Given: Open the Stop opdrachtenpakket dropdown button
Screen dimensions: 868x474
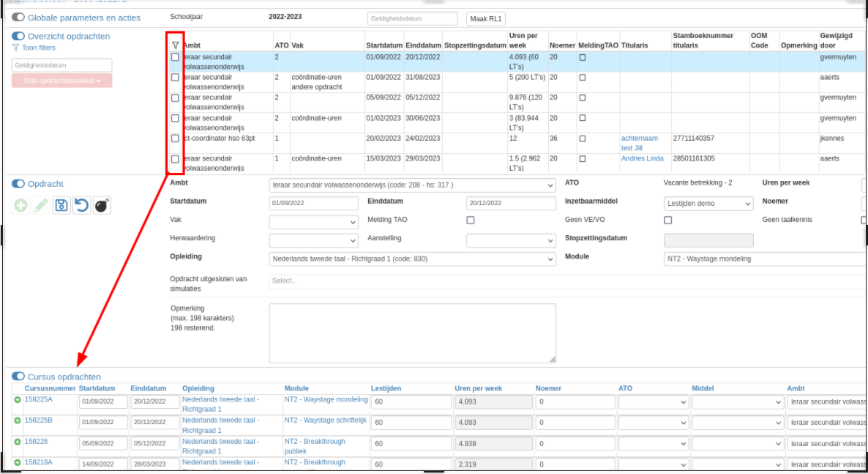Looking at the screenshot, I should point(62,81).
